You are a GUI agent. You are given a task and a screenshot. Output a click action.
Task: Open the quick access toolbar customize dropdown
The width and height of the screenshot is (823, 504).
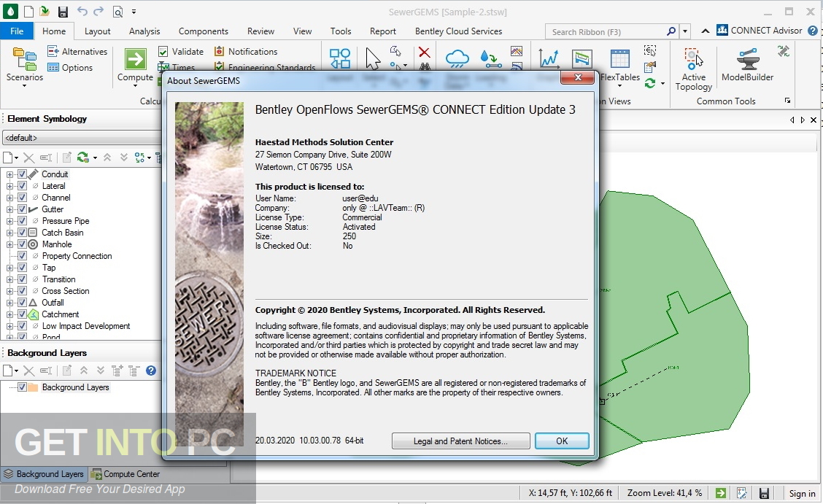coord(134,12)
